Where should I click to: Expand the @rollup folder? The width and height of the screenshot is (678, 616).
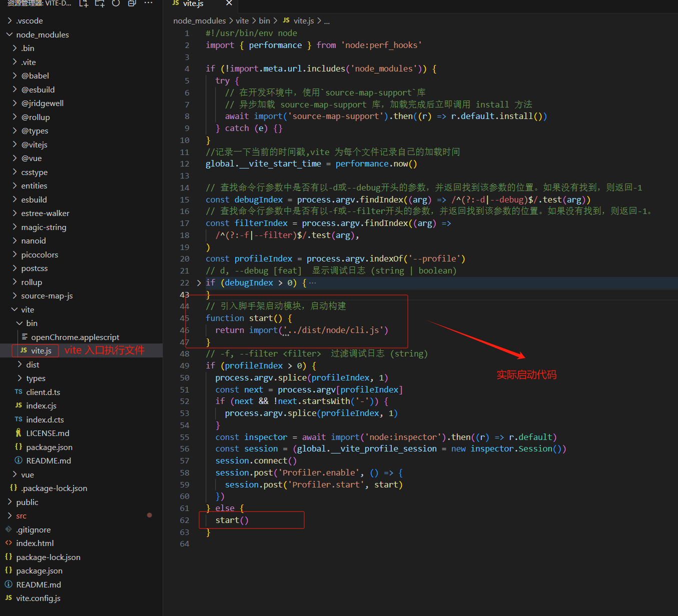tap(15, 117)
